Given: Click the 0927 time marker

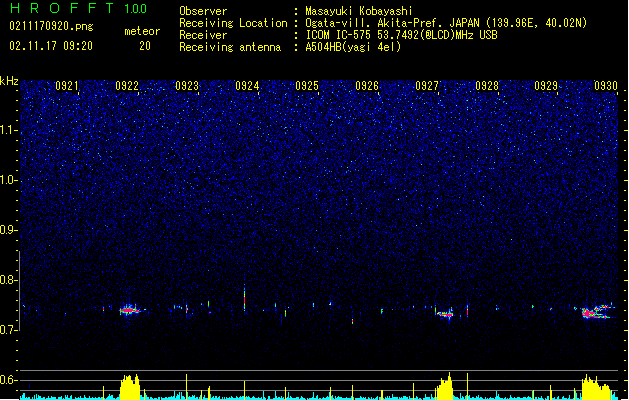Looking at the screenshot, I should (427, 86).
